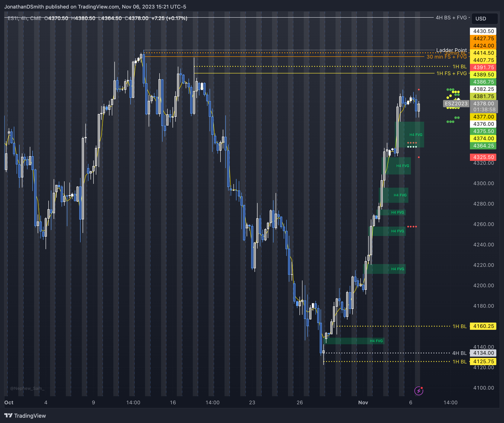Viewport: 504px width, 423px height.
Task: Click the H4380.50 high value
Action: (x=83, y=18)
